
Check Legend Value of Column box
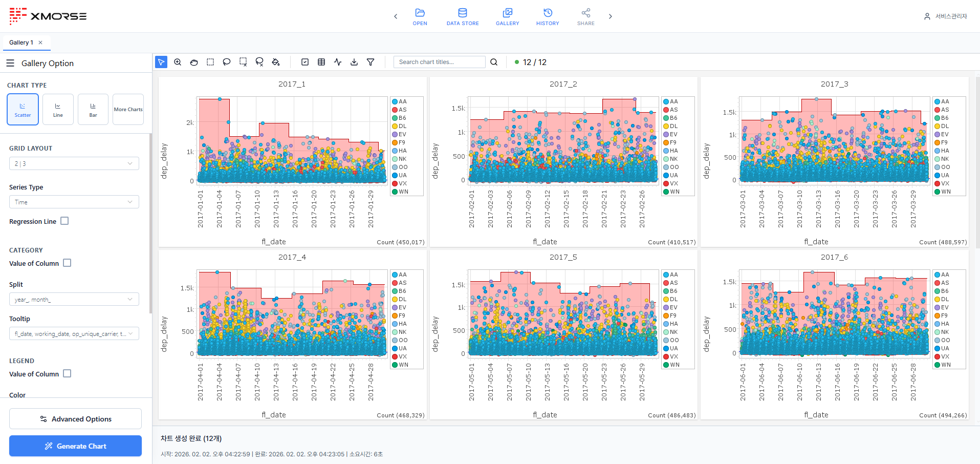[x=67, y=373]
